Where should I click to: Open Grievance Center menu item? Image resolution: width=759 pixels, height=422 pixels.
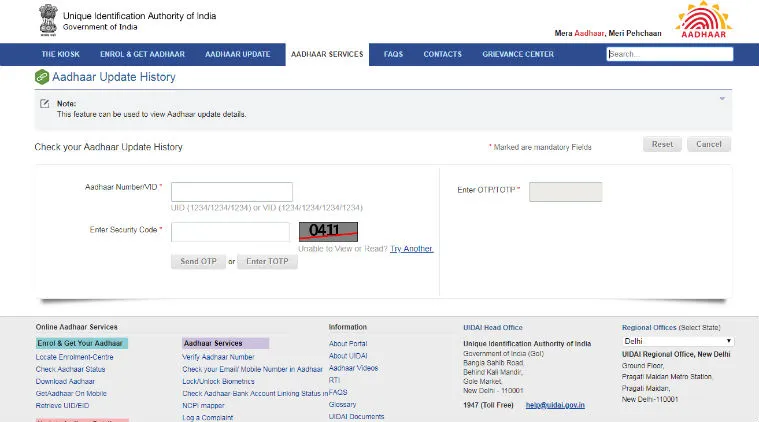click(x=518, y=54)
